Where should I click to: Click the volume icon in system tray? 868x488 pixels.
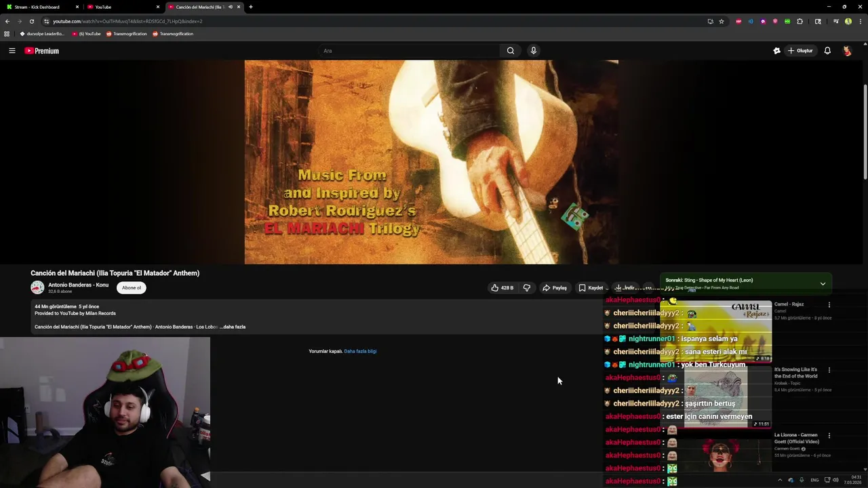click(835, 480)
